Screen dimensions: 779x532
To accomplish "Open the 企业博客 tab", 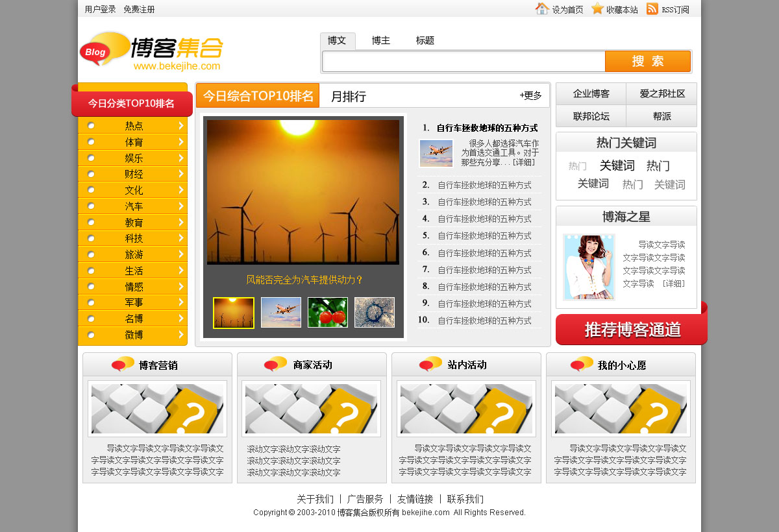I will click(591, 94).
